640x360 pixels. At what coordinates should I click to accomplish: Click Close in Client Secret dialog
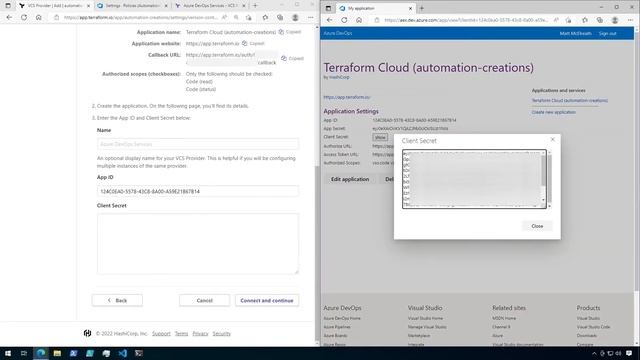click(537, 226)
